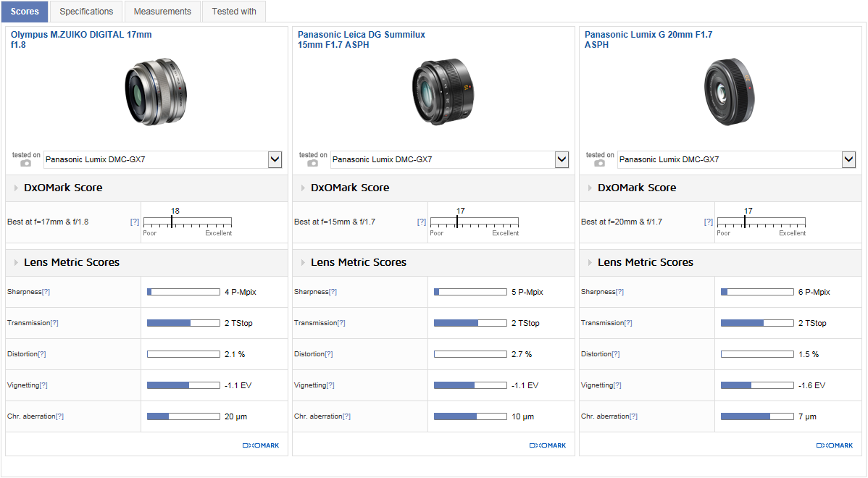Click the Olympus 17mm lens product image
This screenshot has height=478, width=868.
[x=156, y=92]
